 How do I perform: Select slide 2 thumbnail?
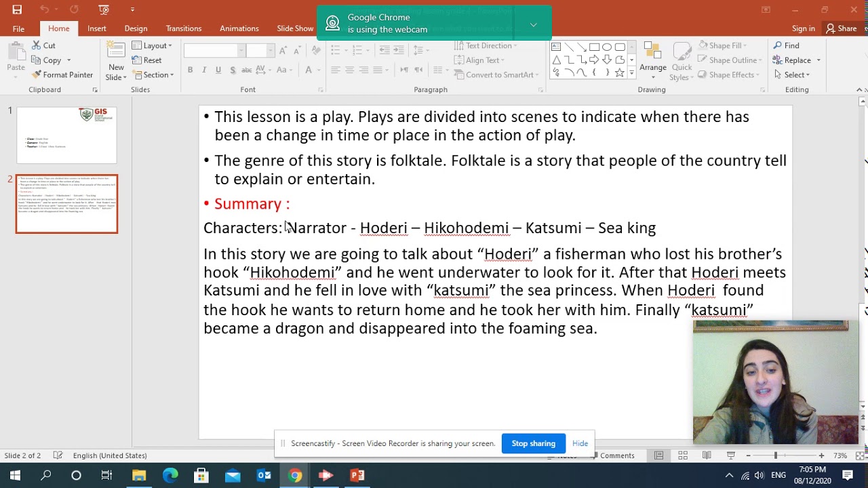point(66,204)
